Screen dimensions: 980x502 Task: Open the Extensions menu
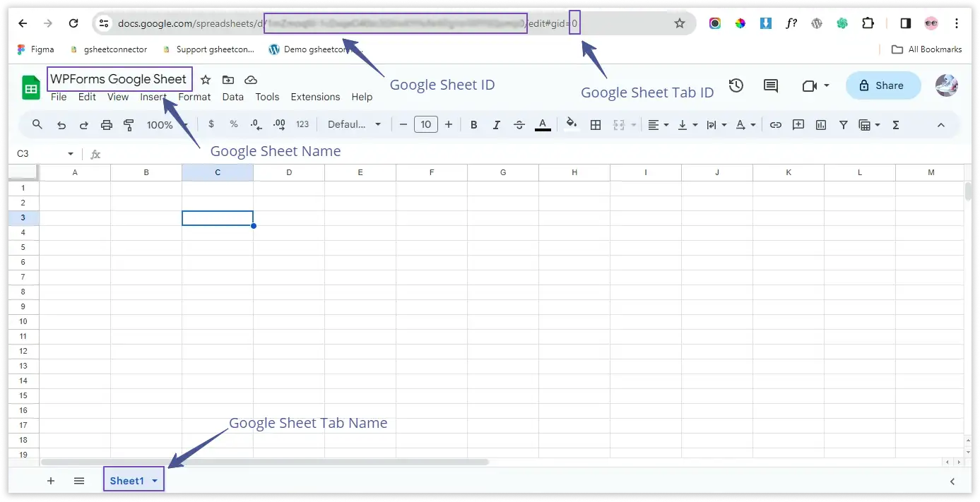[315, 97]
